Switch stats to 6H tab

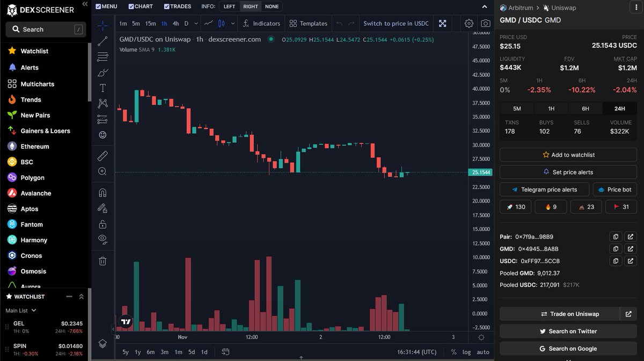586,109
